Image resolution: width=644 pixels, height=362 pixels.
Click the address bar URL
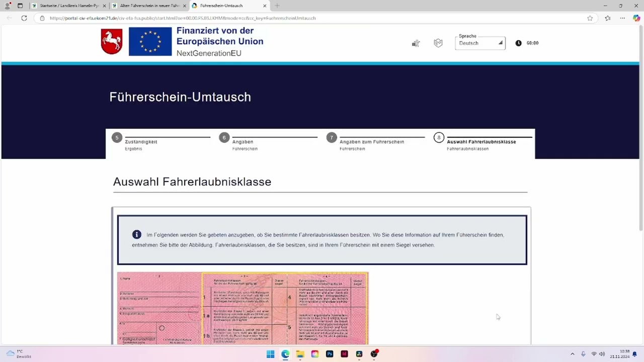pos(183,18)
